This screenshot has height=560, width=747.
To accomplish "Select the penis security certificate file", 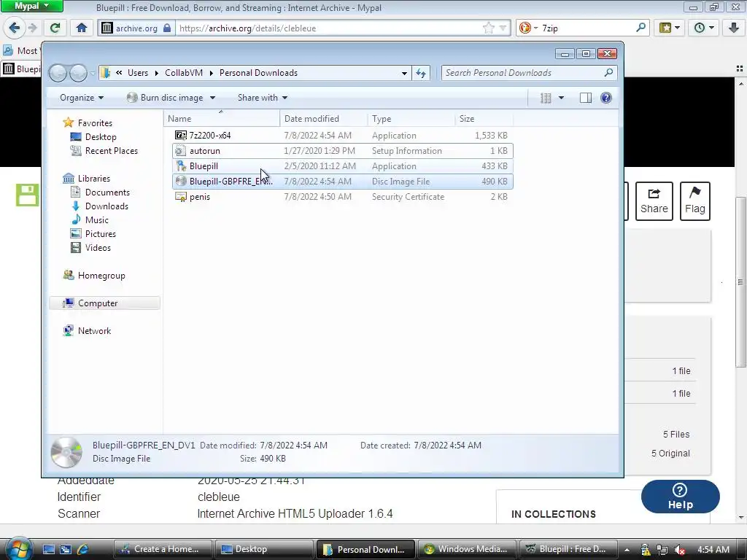I will [x=343, y=197].
